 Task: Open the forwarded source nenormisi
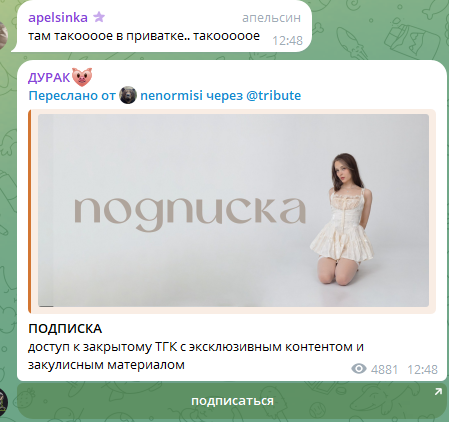point(171,96)
